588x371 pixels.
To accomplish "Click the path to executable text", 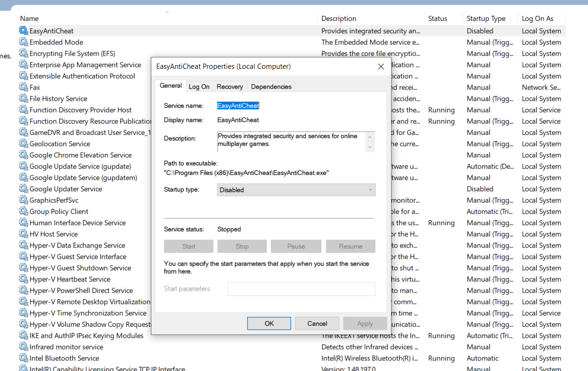I will click(246, 173).
